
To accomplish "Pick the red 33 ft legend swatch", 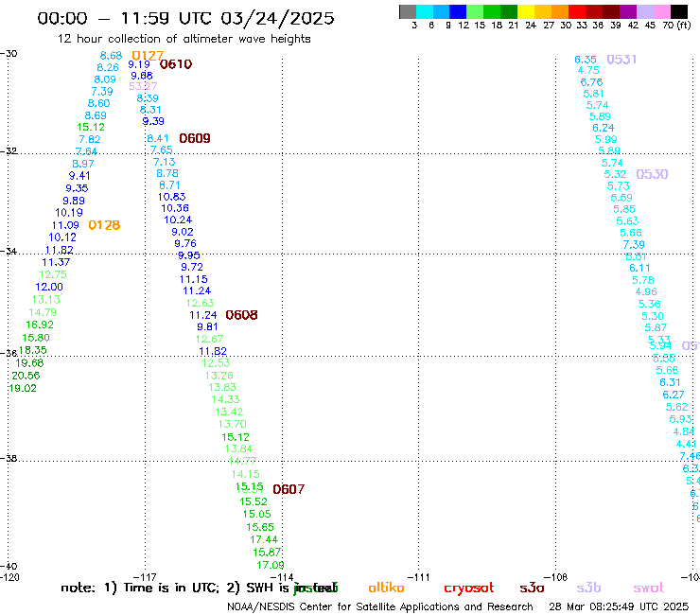I will click(577, 11).
